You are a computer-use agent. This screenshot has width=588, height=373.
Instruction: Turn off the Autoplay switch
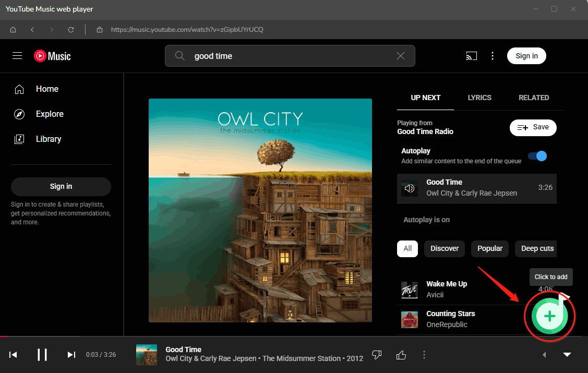click(537, 156)
